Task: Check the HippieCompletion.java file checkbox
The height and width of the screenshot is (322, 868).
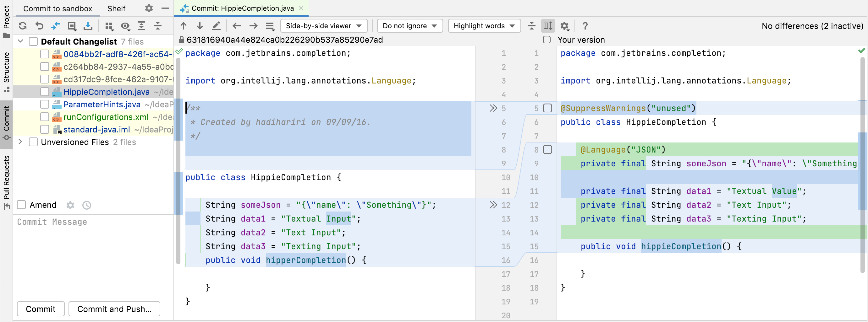Action: click(x=45, y=92)
